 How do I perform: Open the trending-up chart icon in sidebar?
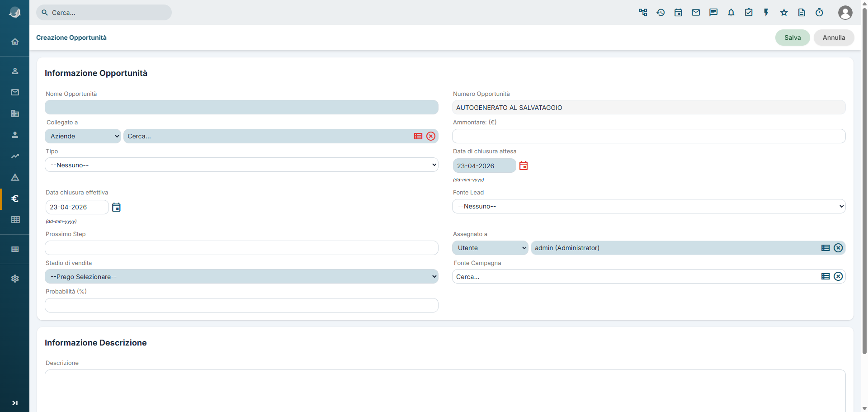(x=15, y=156)
